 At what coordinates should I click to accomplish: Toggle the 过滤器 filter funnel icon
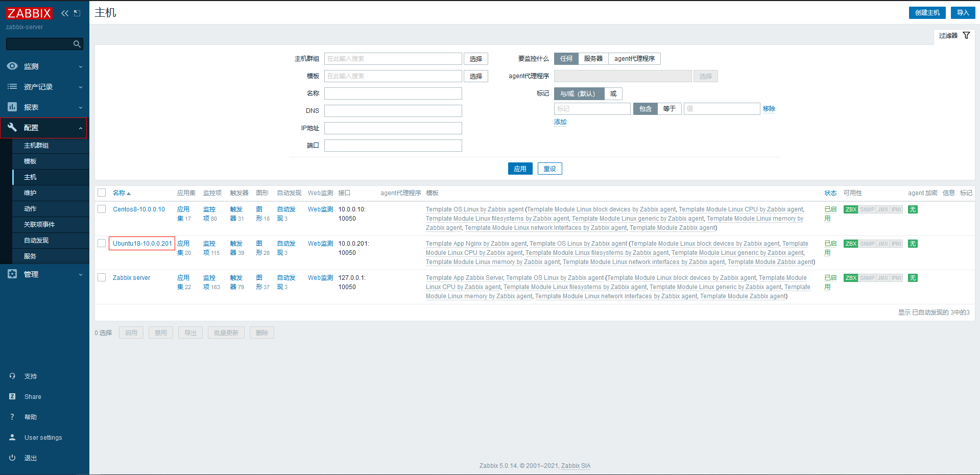pos(966,35)
